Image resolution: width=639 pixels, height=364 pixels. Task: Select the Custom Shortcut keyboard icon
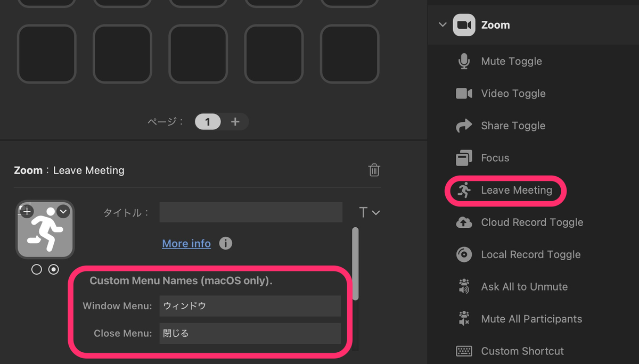[463, 350]
